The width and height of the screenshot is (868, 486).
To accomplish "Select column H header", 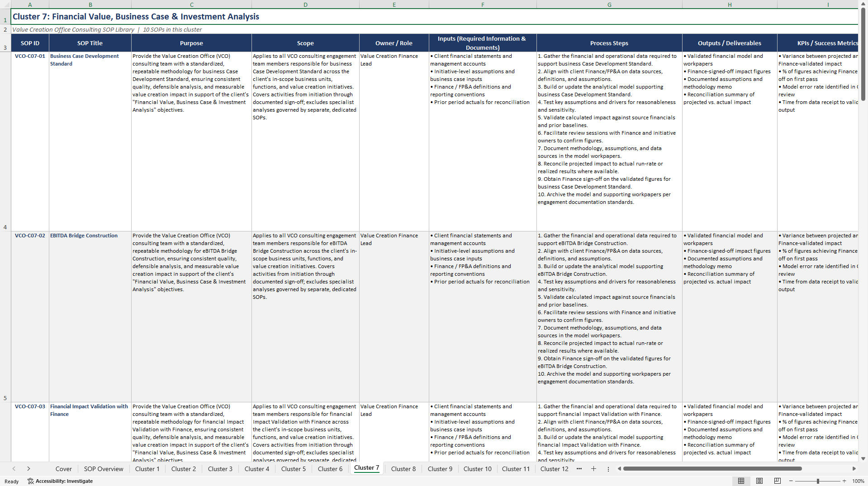I will click(x=730, y=5).
